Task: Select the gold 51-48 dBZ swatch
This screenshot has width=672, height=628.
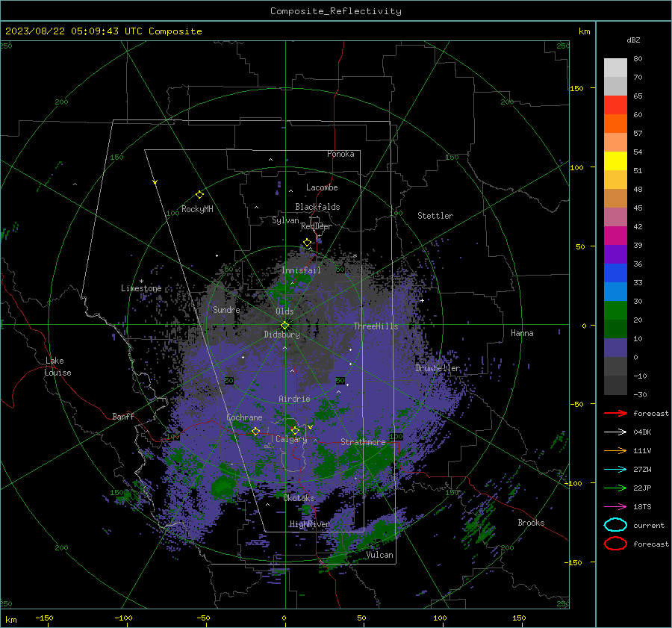Action: tap(615, 180)
